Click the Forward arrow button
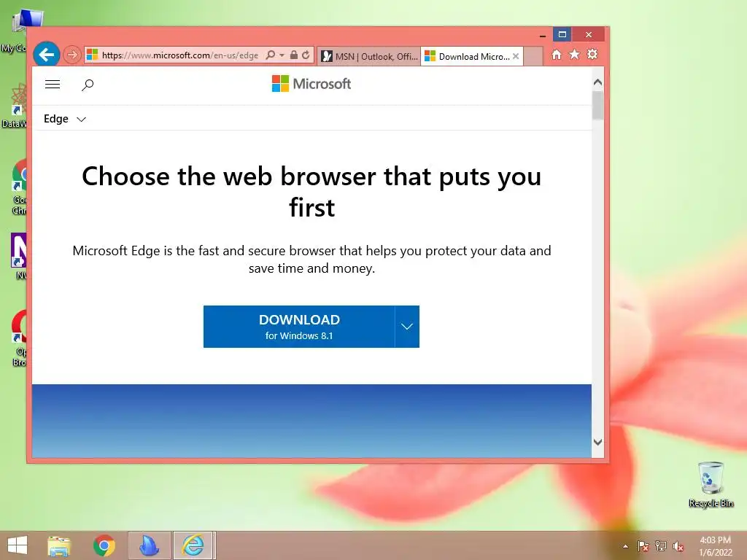Screen dimensions: 747x560 72,55
